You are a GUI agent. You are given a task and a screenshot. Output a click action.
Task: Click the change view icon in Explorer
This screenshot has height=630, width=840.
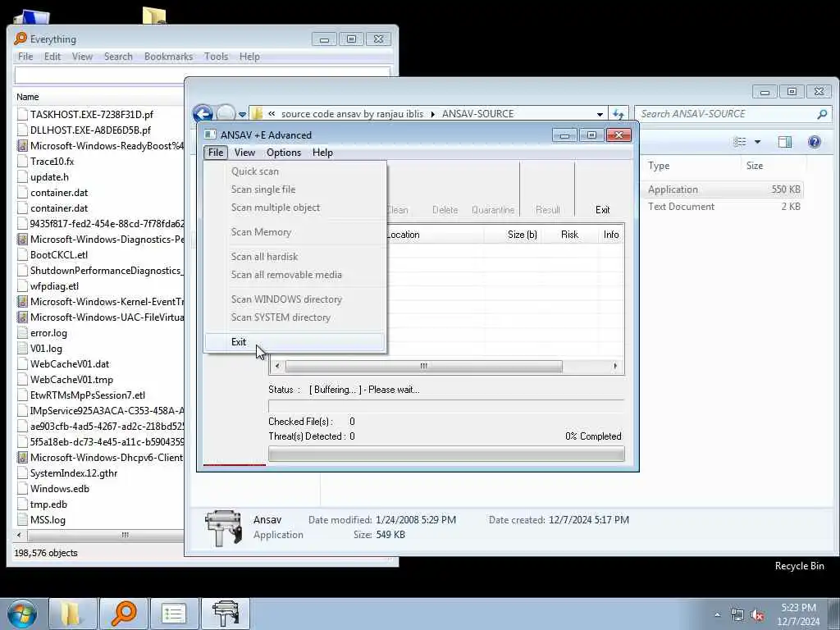click(740, 142)
